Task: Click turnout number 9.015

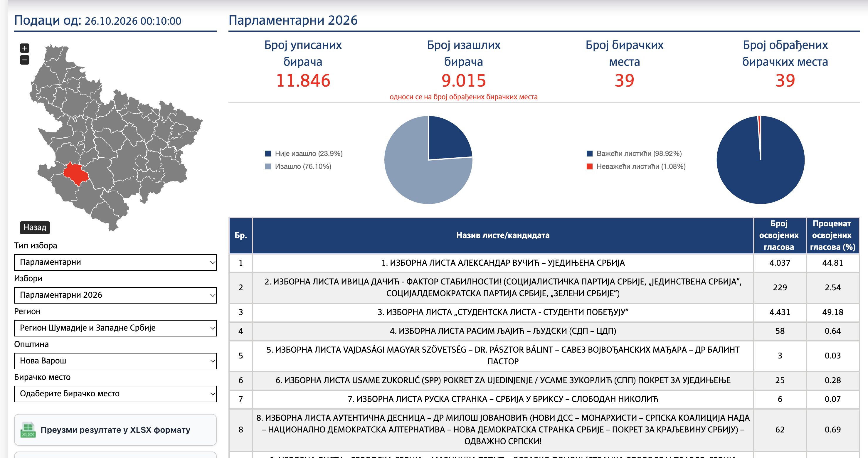Action: click(464, 80)
